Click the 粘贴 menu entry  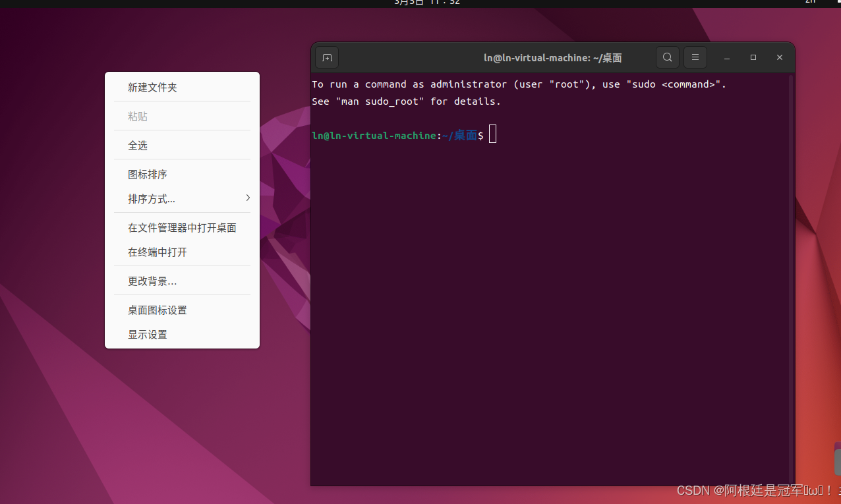tap(138, 116)
